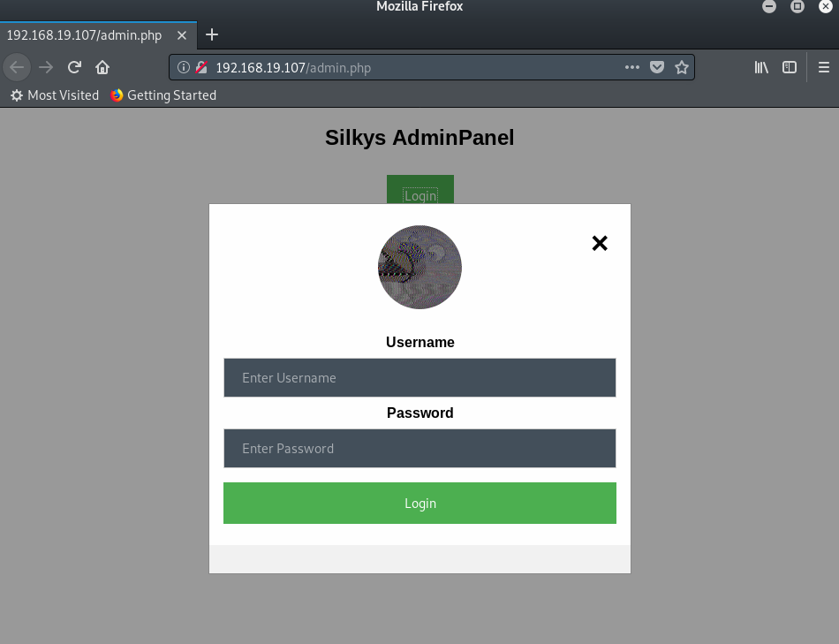
Task: Open the Getting Started bookmark
Action: click(x=163, y=95)
